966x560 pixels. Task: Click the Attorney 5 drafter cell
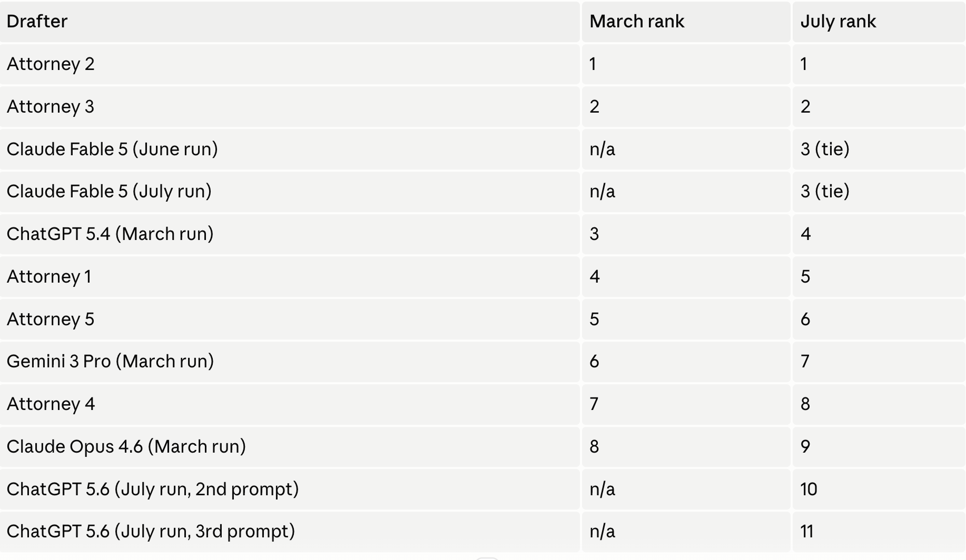(290, 319)
